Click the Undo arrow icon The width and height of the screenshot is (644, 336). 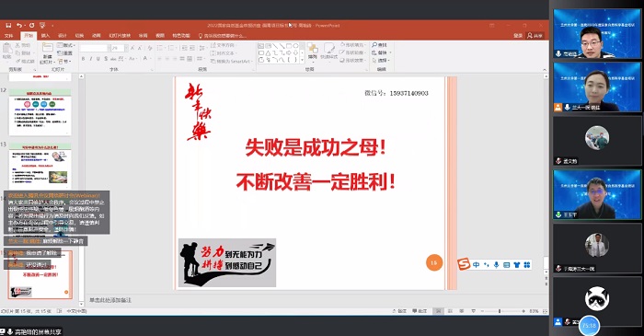(x=19, y=26)
